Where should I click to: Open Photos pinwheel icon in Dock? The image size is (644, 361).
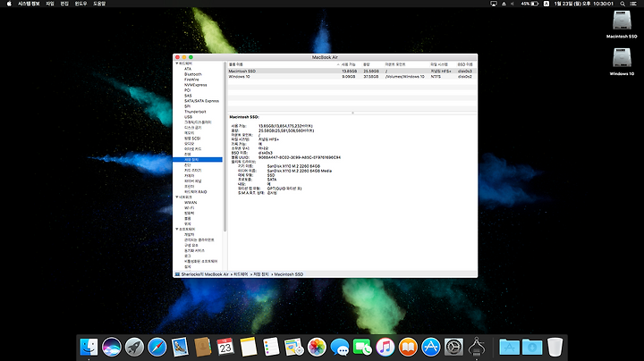pos(317,347)
